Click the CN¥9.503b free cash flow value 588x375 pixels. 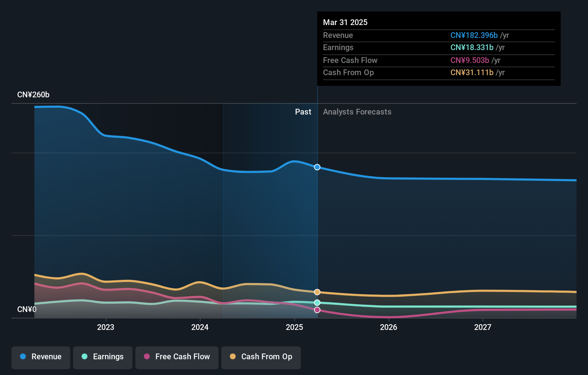pos(470,60)
